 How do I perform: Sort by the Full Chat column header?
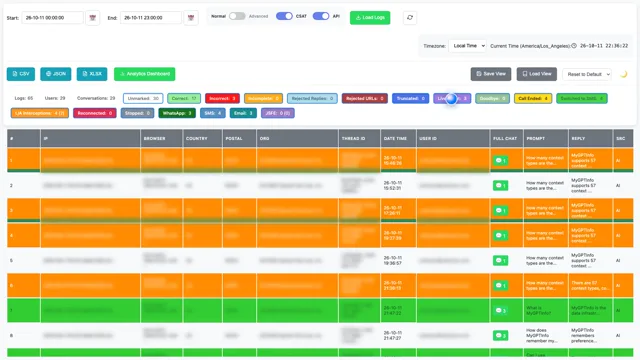click(x=506, y=138)
